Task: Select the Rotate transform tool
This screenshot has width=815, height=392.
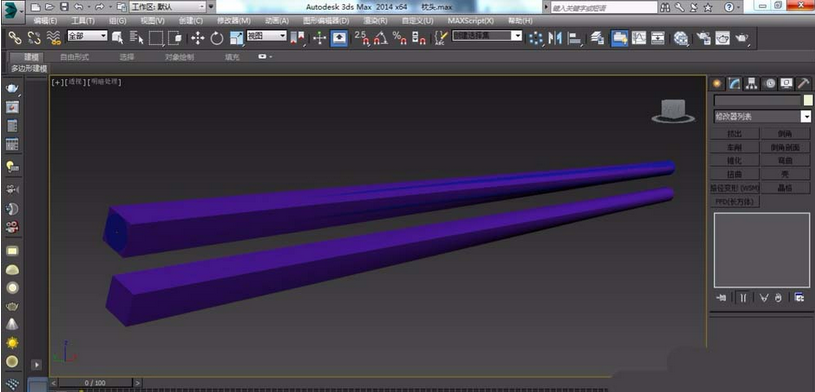Action: (x=216, y=38)
